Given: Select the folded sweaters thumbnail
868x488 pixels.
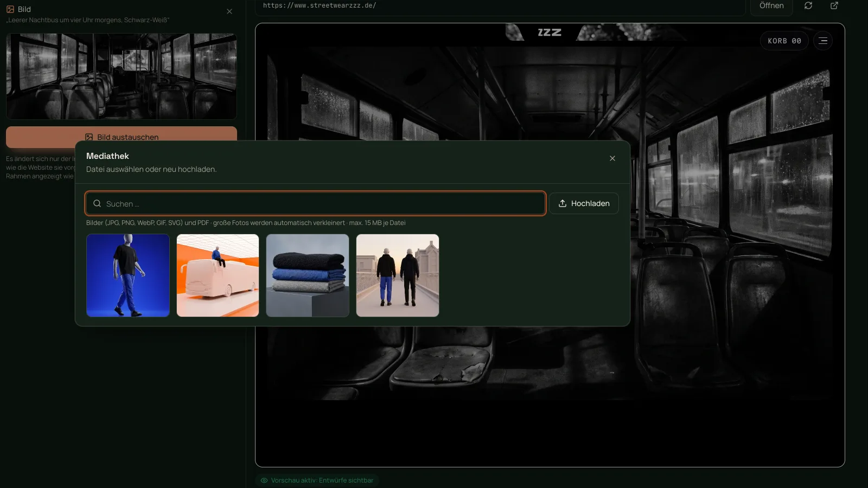Looking at the screenshot, I should click(308, 275).
